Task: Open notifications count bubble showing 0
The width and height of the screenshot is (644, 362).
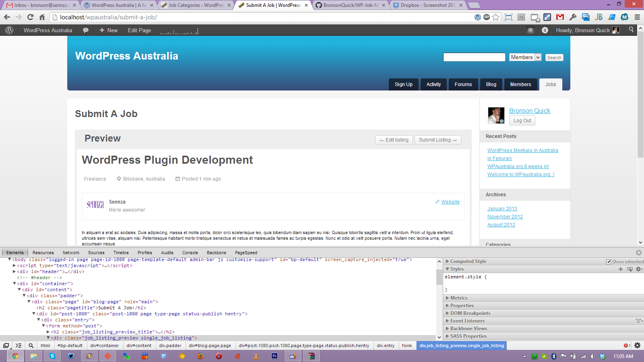Action: click(545, 30)
